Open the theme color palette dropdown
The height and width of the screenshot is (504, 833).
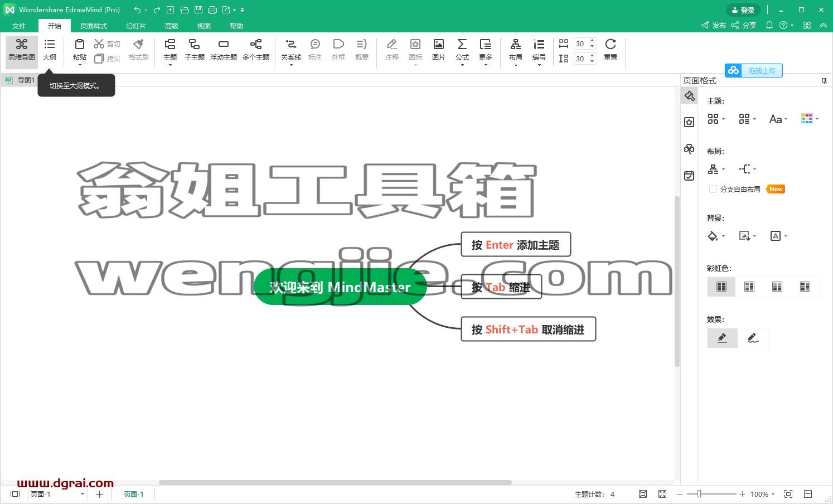pos(810,119)
